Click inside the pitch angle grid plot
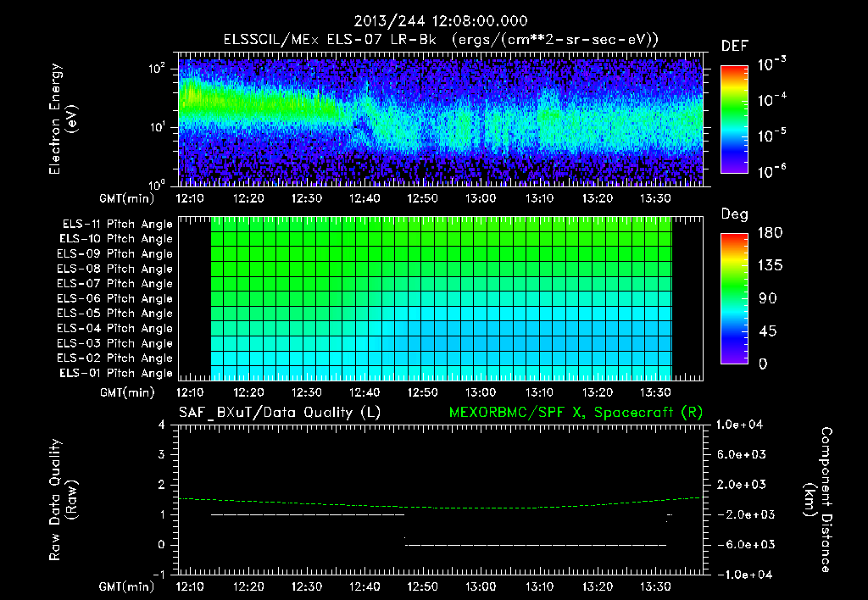The image size is (868, 600). pyautogui.click(x=441, y=299)
